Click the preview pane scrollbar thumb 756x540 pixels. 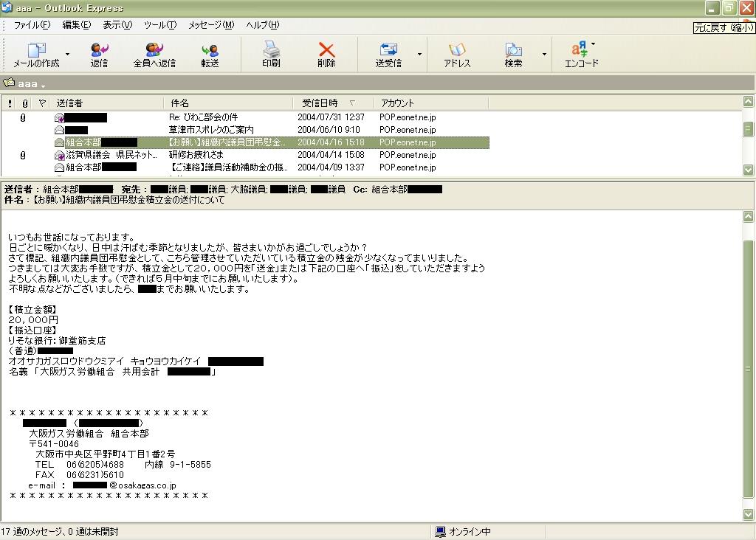pyautogui.click(x=748, y=369)
